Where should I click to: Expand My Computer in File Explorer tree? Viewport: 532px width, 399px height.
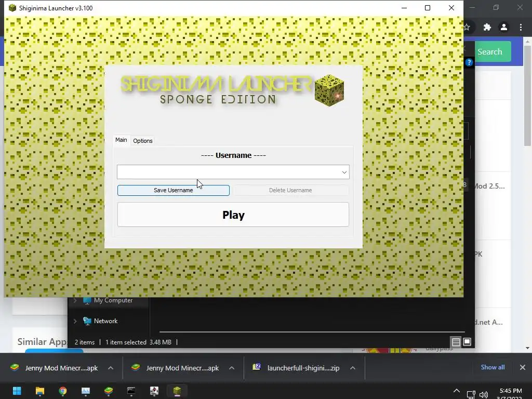tap(75, 300)
